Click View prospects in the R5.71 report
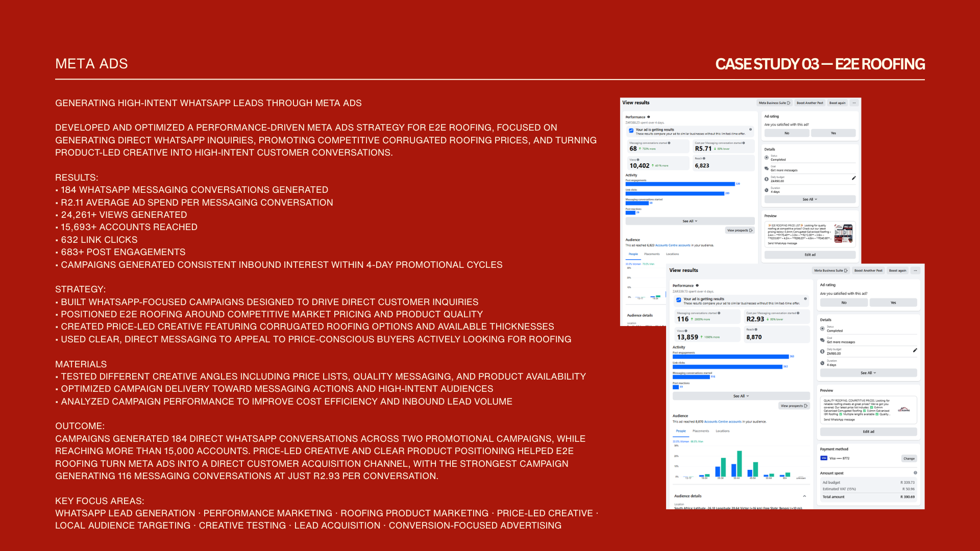The height and width of the screenshot is (551, 980). point(740,231)
